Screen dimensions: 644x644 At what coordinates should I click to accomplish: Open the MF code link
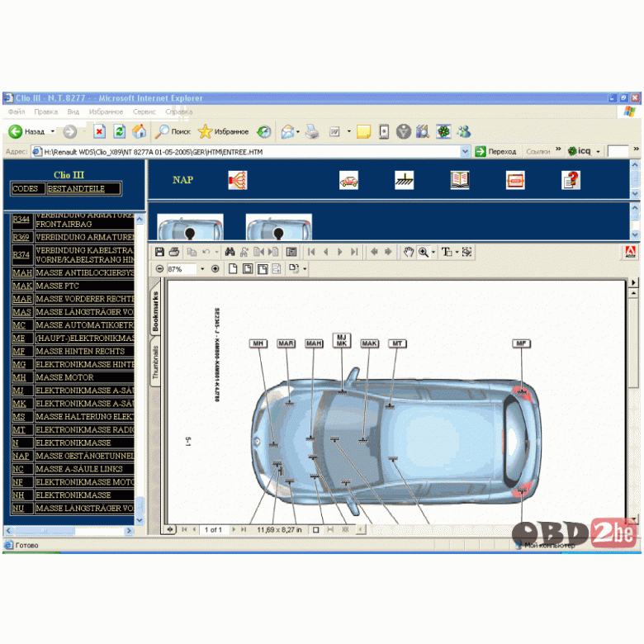(x=18, y=352)
